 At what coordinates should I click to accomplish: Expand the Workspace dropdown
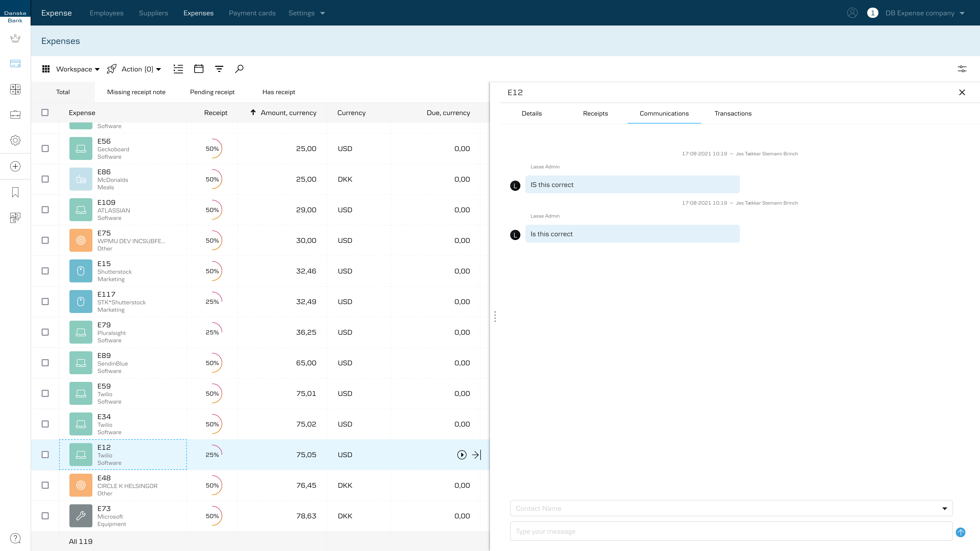tap(78, 69)
